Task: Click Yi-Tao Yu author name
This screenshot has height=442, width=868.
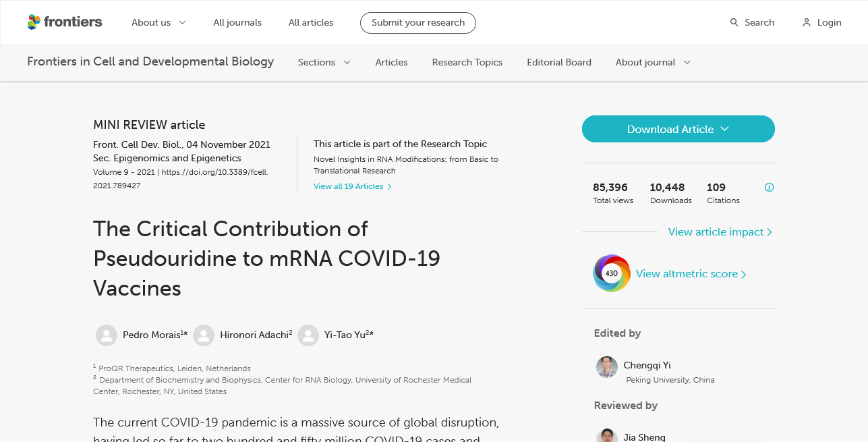Action: coord(345,335)
